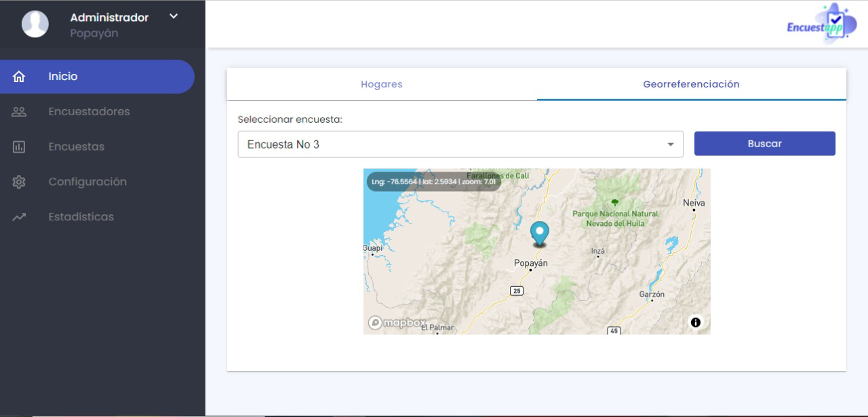Switch to the Hogares tab
This screenshot has width=868, height=417.
click(382, 85)
